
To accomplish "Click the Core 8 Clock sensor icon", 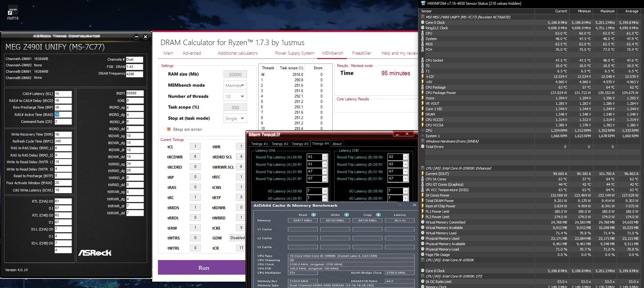I will coord(423,271).
